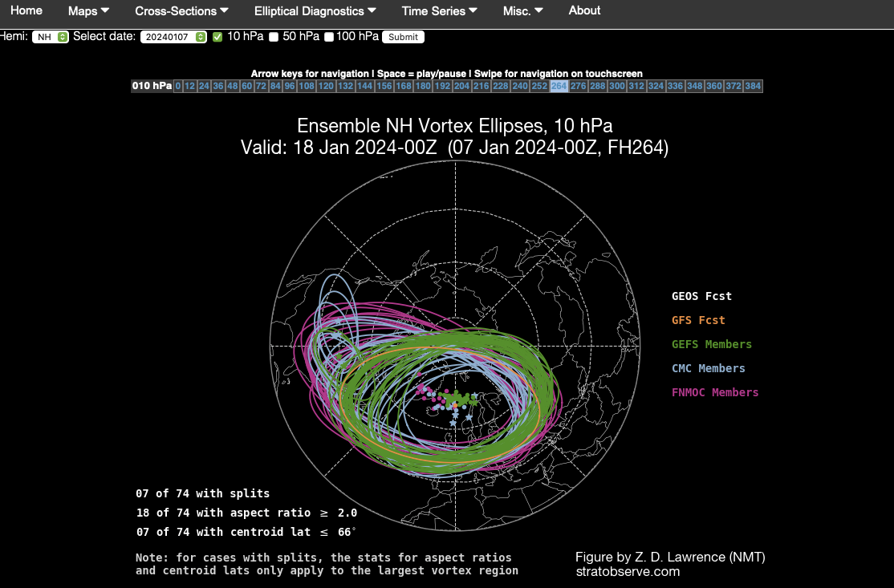Jump to forecast hour 384 frame
Image resolution: width=894 pixels, height=588 pixels.
tap(753, 86)
